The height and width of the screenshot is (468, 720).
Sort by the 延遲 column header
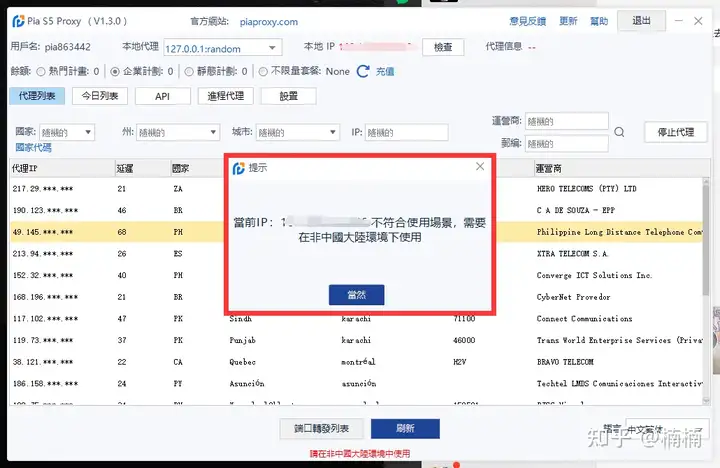(142, 169)
